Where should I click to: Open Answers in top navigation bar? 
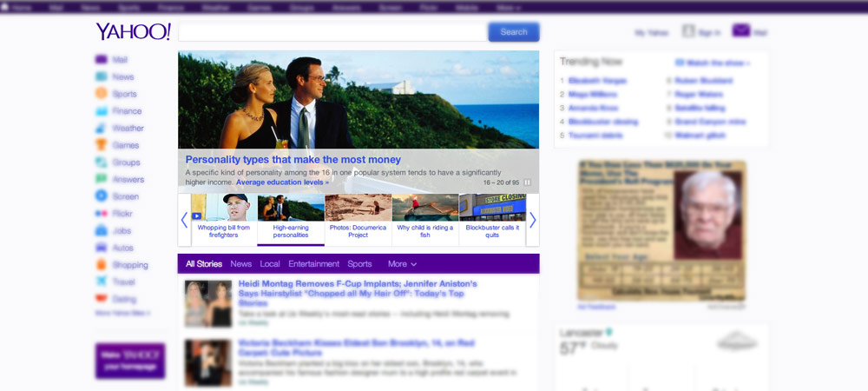(347, 8)
